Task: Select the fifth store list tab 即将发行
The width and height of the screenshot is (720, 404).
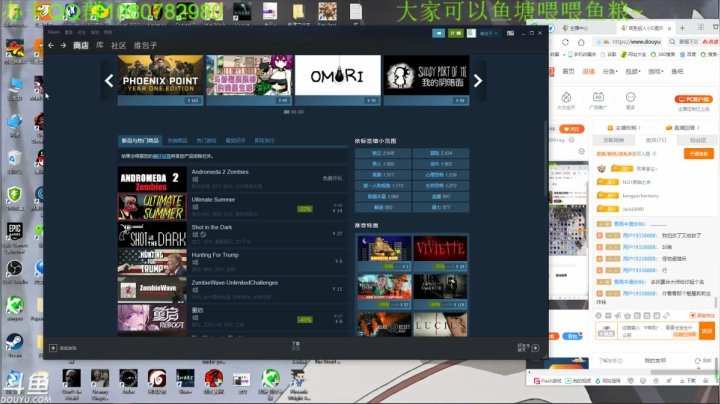Action: pyautogui.click(x=264, y=140)
